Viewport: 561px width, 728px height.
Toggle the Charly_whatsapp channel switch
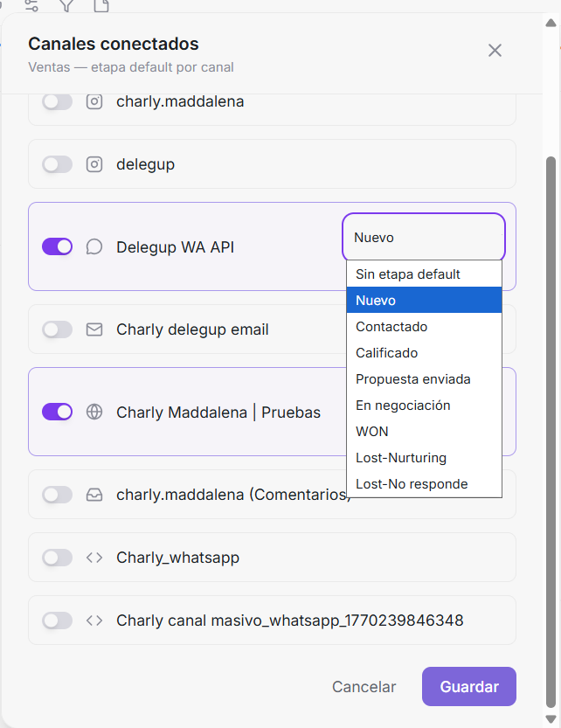click(57, 558)
